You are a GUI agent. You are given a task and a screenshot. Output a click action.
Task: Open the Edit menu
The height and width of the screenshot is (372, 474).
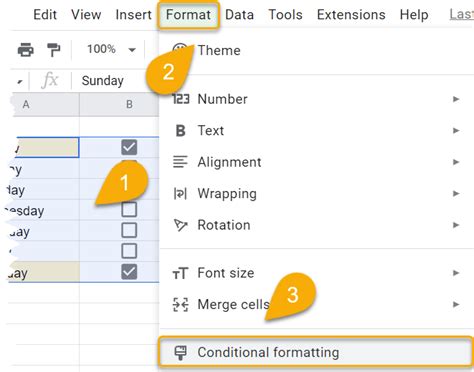click(45, 15)
